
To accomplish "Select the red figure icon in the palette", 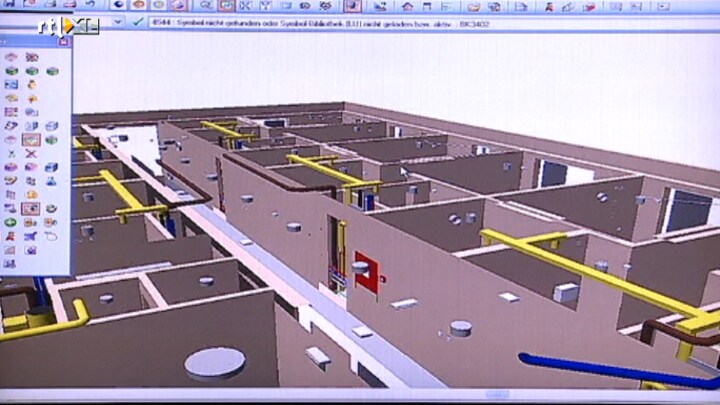I will coord(10,236).
